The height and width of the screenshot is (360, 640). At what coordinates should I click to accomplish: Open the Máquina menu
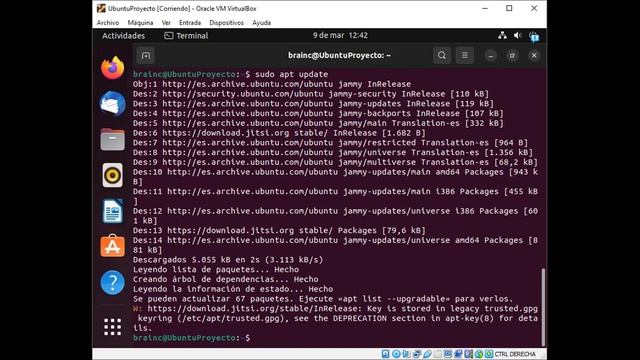140,23
